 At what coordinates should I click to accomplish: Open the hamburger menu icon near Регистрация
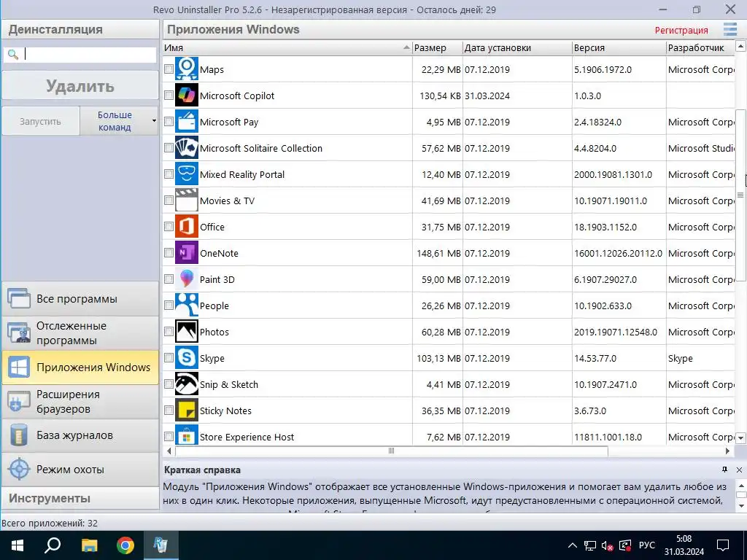point(729,29)
